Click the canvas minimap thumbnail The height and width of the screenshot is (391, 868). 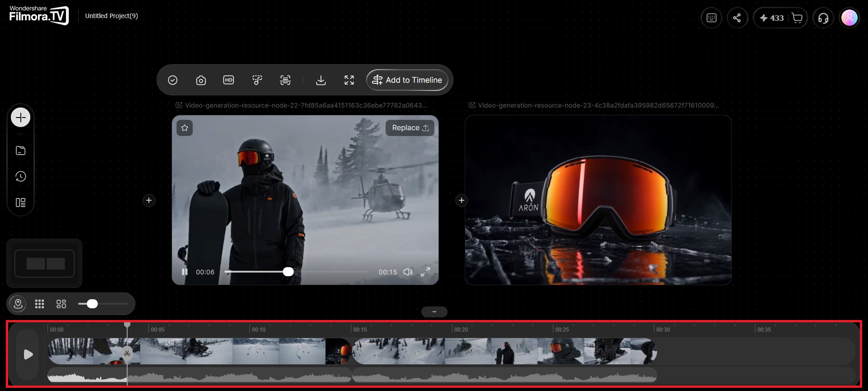(44, 264)
